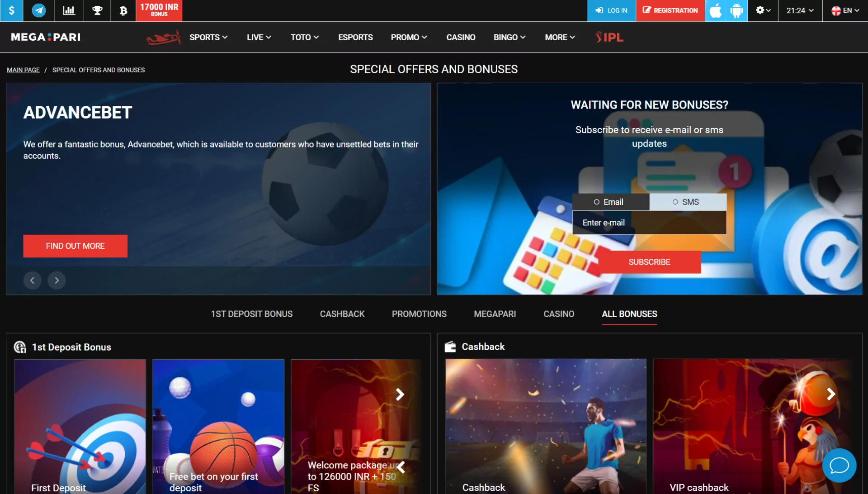Screen dimensions: 868x494
Task: Open the live chat support bubble
Action: click(839, 465)
